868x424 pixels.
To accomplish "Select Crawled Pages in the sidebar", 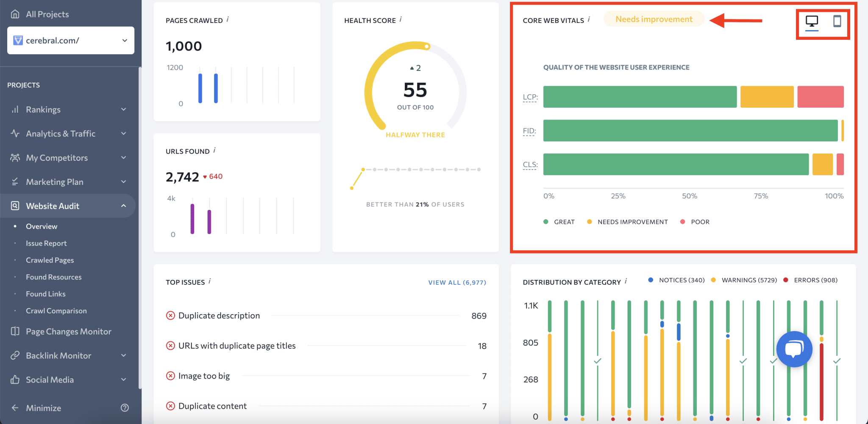I will [50, 259].
